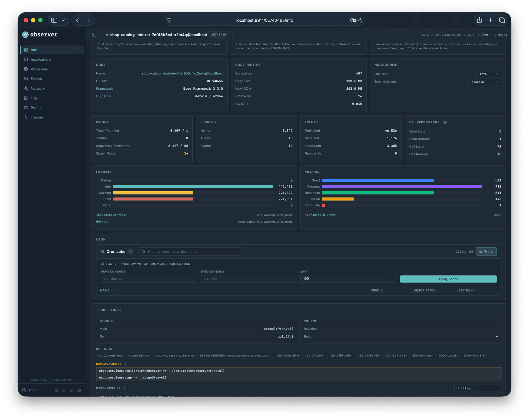Click the browser back arrow
The height and width of the screenshot is (420, 529).
pos(77,20)
